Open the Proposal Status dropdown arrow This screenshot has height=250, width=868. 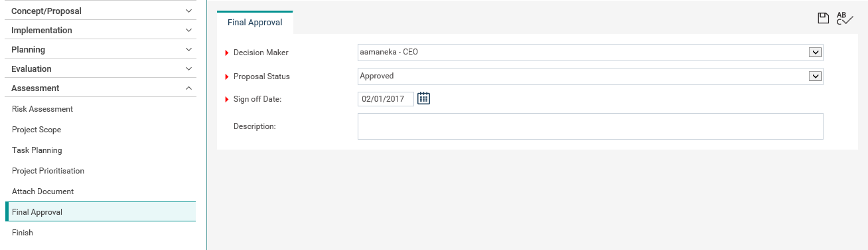pyautogui.click(x=815, y=76)
